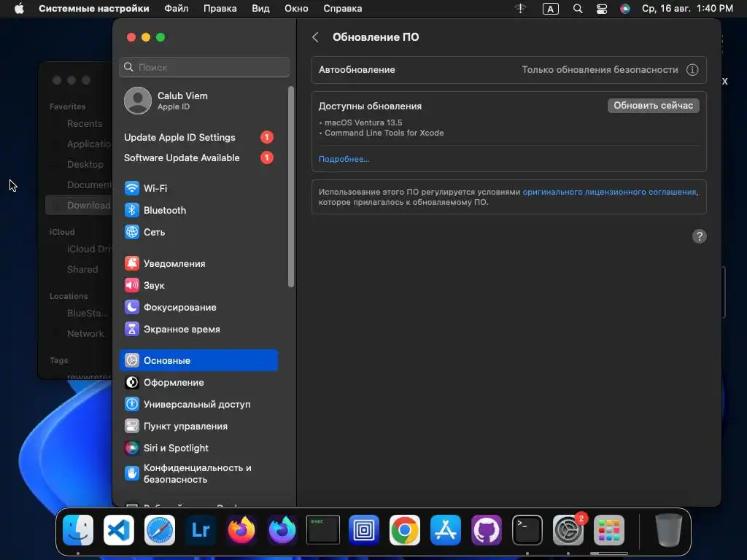Select the Сеть network item

[198, 232]
